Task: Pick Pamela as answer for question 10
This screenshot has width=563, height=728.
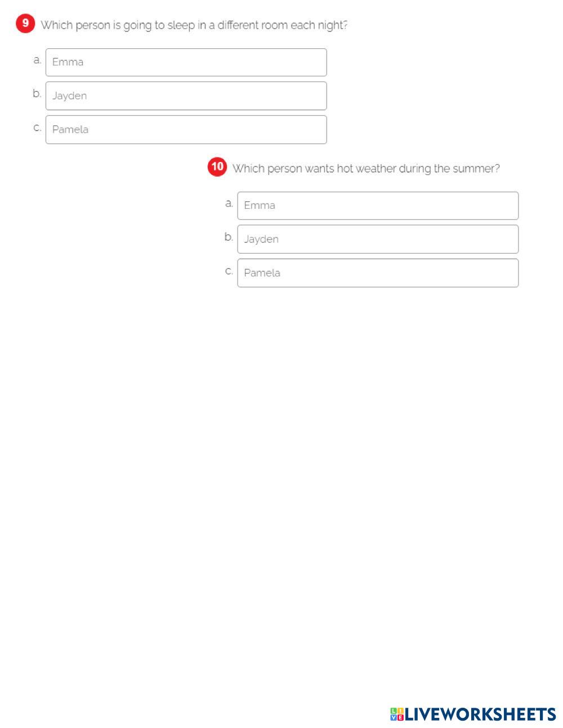Action: pos(377,273)
